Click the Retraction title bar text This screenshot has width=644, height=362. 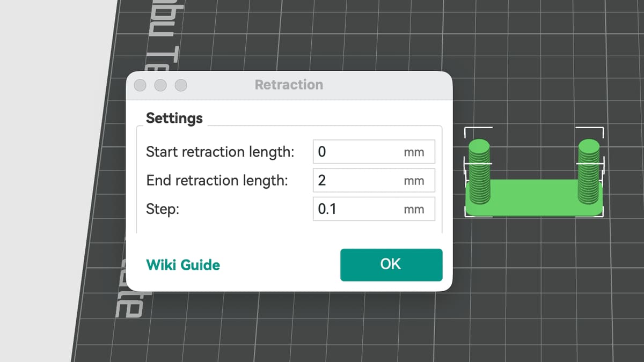(x=289, y=85)
